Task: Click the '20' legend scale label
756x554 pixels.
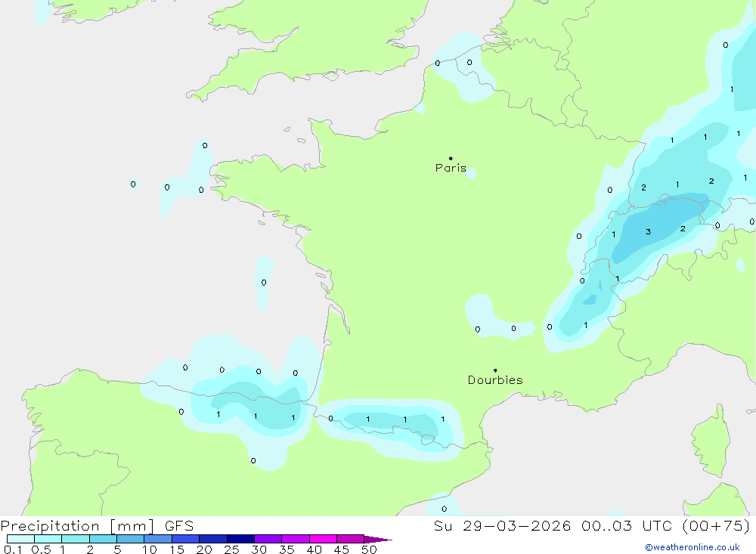Action: click(204, 549)
